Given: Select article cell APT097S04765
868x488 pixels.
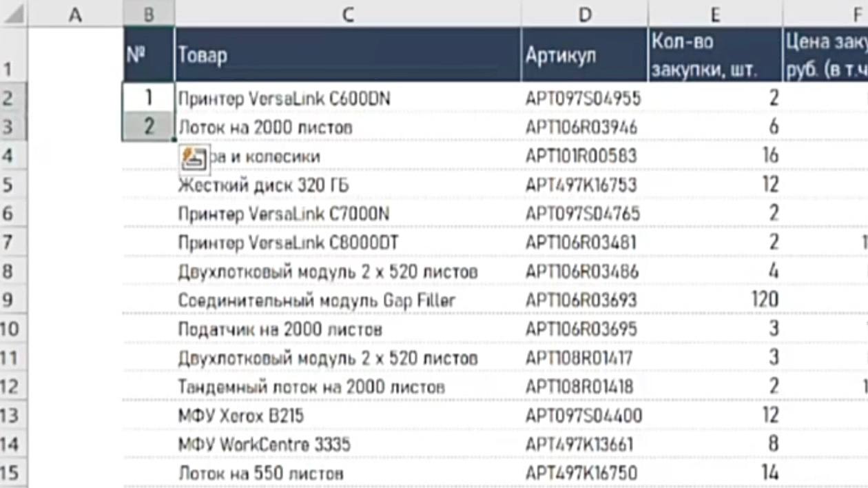Looking at the screenshot, I should click(x=585, y=214).
